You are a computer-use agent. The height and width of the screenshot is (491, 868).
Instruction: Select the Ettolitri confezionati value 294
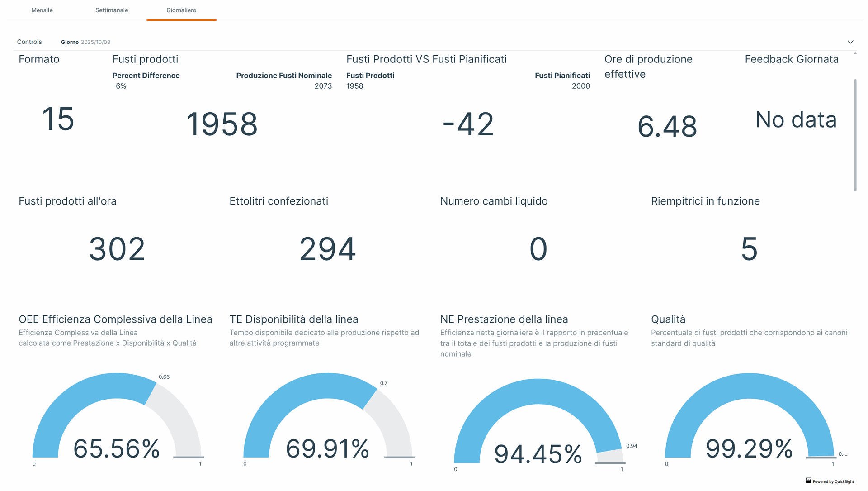click(328, 249)
